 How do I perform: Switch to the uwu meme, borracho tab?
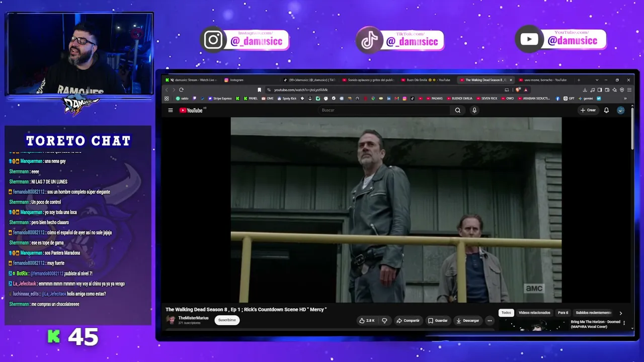[x=546, y=80]
